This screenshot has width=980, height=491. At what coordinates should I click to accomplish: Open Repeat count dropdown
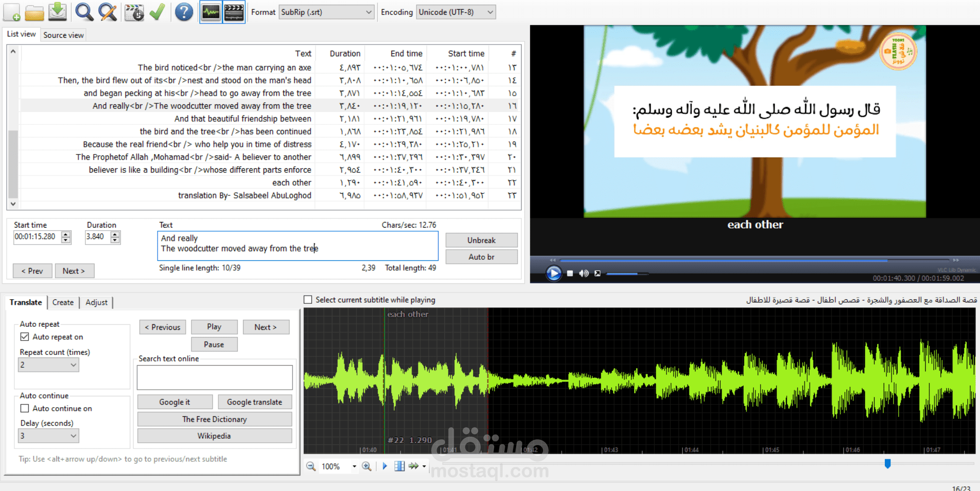[49, 365]
